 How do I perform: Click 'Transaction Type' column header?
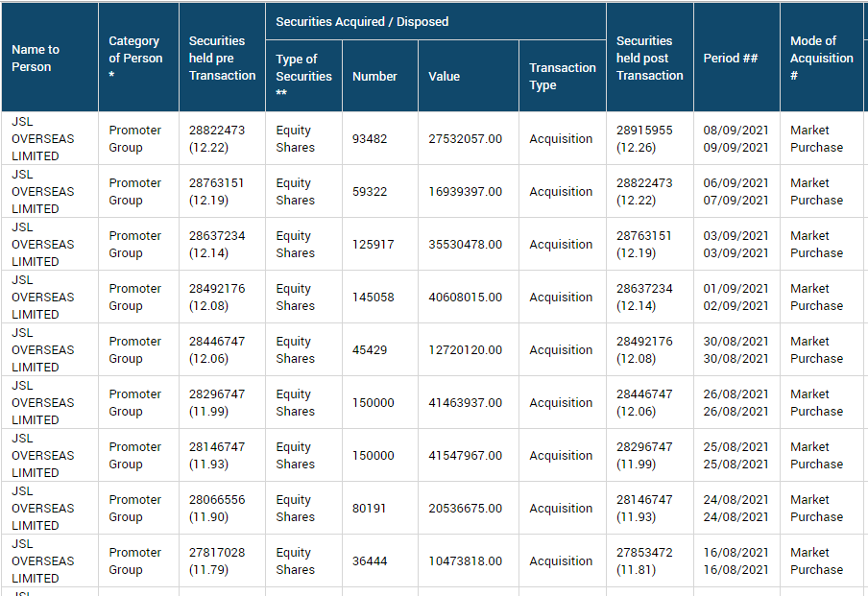[x=563, y=76]
